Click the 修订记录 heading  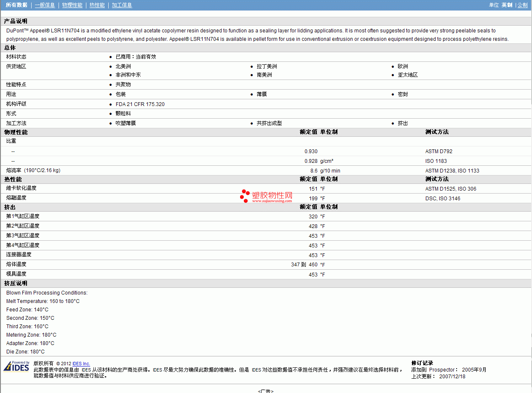click(x=422, y=363)
